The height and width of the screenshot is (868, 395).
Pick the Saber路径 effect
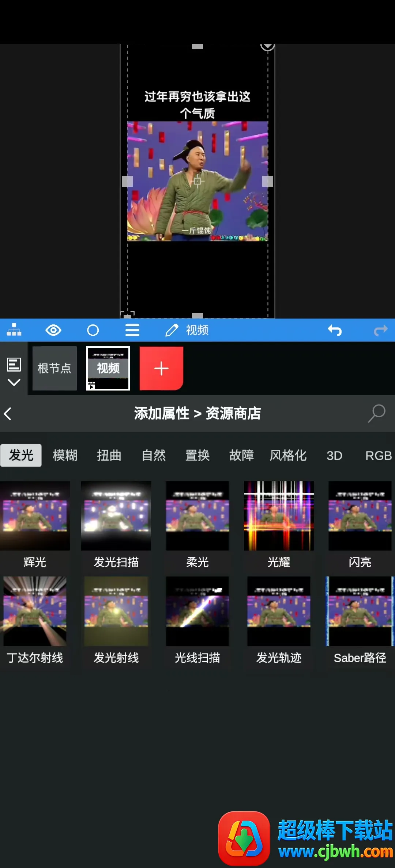[360, 619]
